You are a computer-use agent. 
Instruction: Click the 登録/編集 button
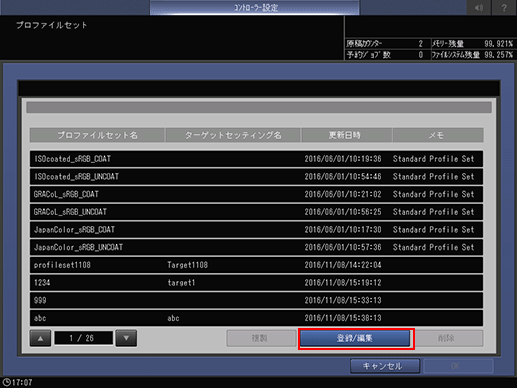(x=355, y=338)
